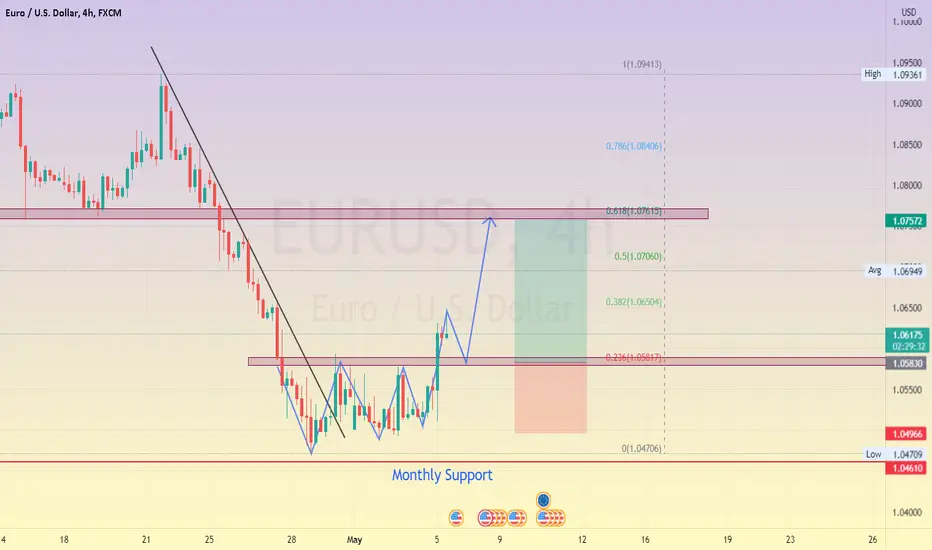Click the 1.08000 price axis tick
932x550 pixels.
(x=907, y=186)
